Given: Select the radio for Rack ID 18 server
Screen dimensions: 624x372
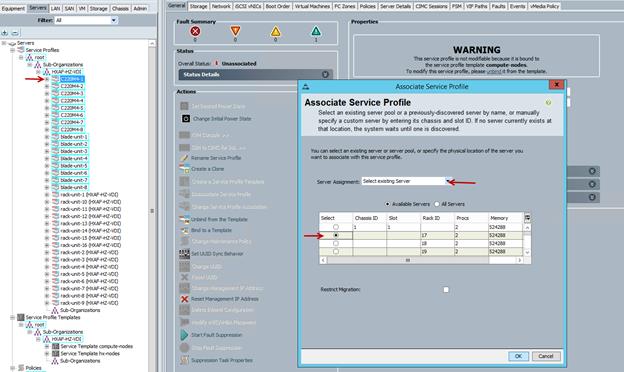Looking at the screenshot, I should click(x=336, y=243).
